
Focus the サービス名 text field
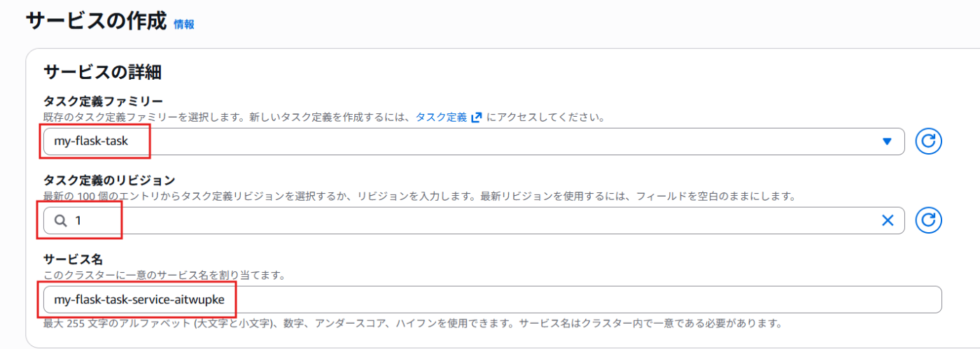492,299
